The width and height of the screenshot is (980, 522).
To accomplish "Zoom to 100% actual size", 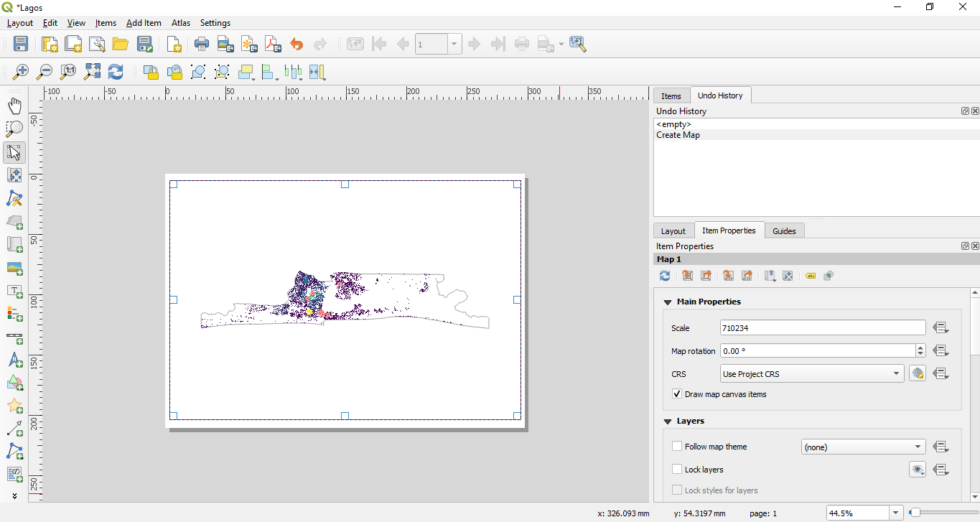I will click(68, 72).
